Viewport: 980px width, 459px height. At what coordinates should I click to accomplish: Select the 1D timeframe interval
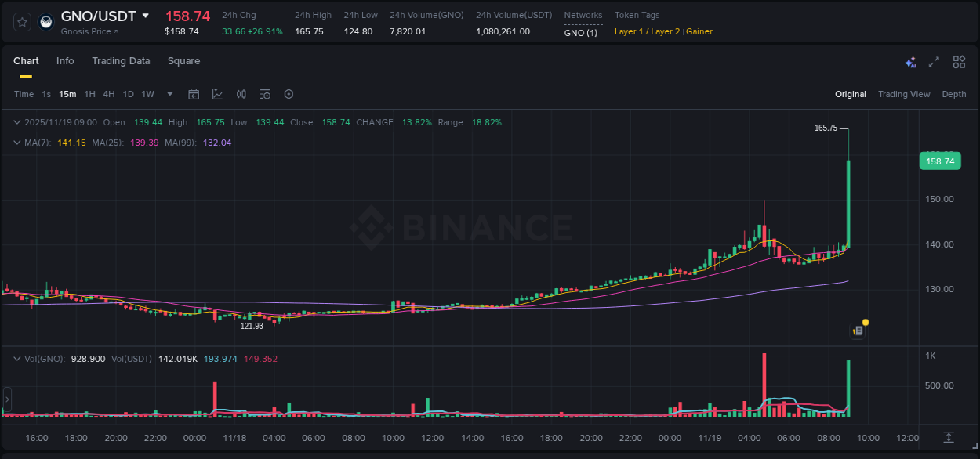point(128,93)
